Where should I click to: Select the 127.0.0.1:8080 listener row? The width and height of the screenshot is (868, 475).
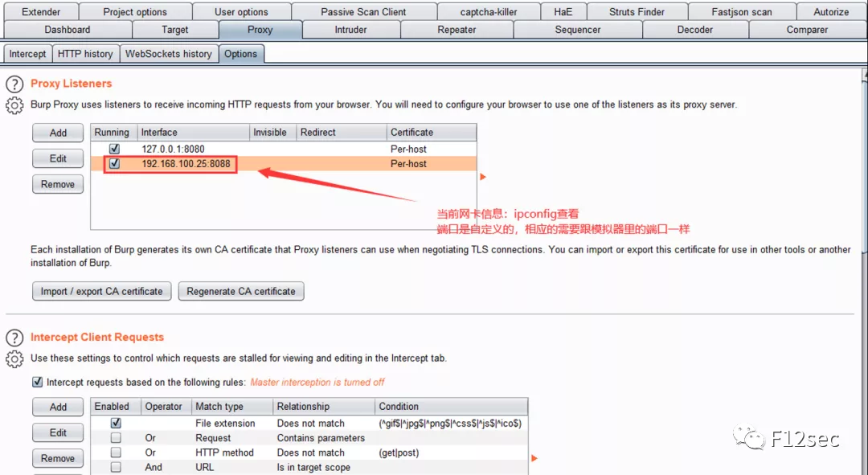(284, 149)
